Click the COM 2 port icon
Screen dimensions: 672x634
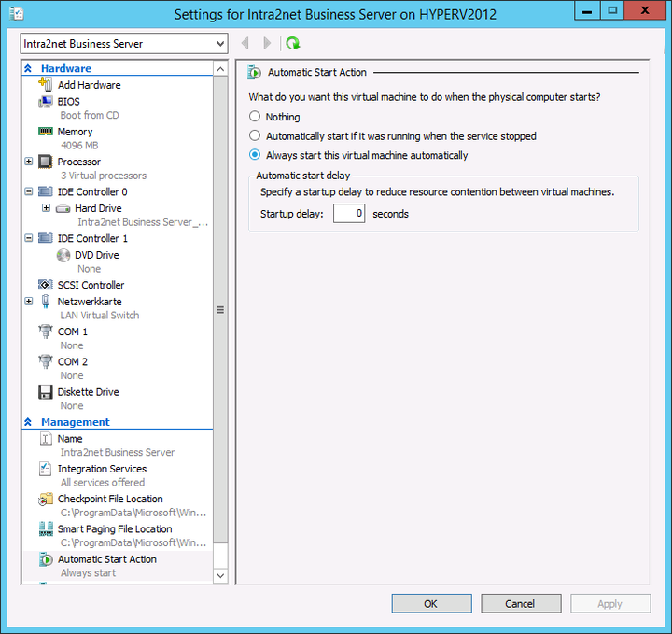pyautogui.click(x=46, y=361)
